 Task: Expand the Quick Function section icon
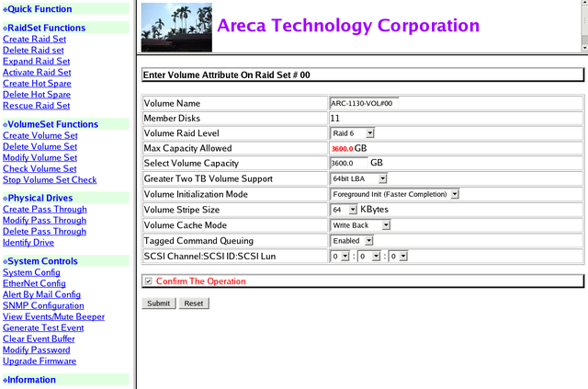point(5,9)
